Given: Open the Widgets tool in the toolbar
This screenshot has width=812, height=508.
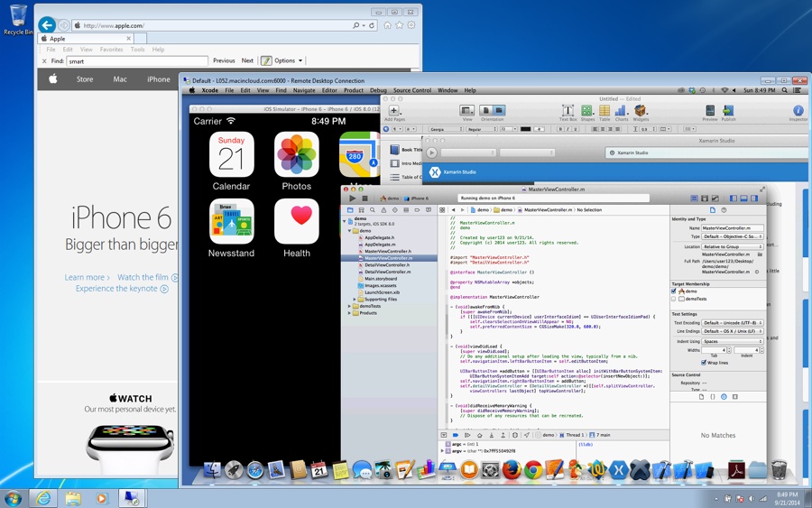Looking at the screenshot, I should coord(641,112).
